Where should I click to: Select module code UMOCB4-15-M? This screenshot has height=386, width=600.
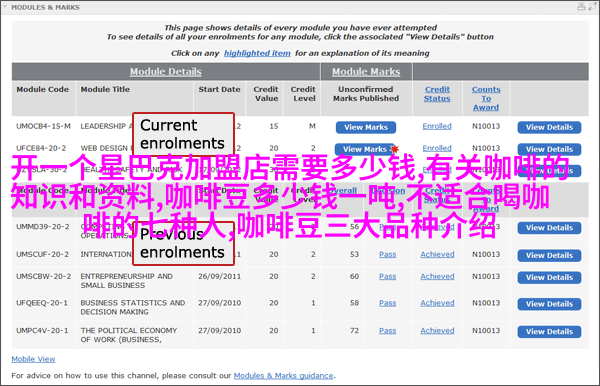(43, 126)
